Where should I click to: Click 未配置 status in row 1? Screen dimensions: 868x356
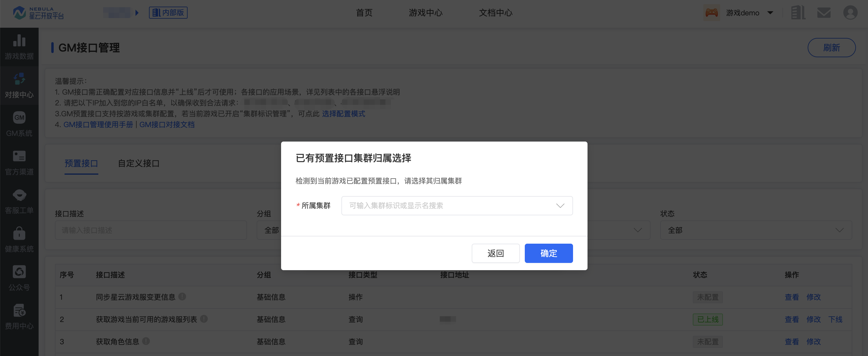coord(708,297)
